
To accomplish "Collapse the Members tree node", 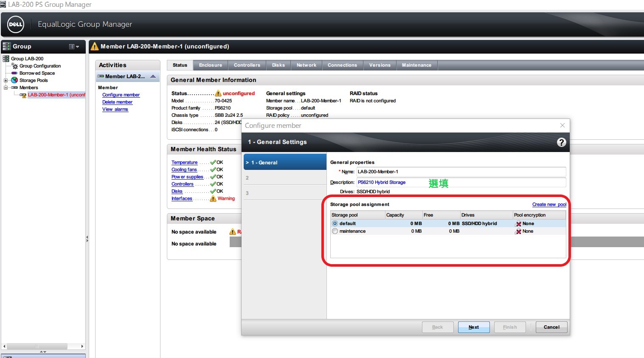I will pos(6,87).
